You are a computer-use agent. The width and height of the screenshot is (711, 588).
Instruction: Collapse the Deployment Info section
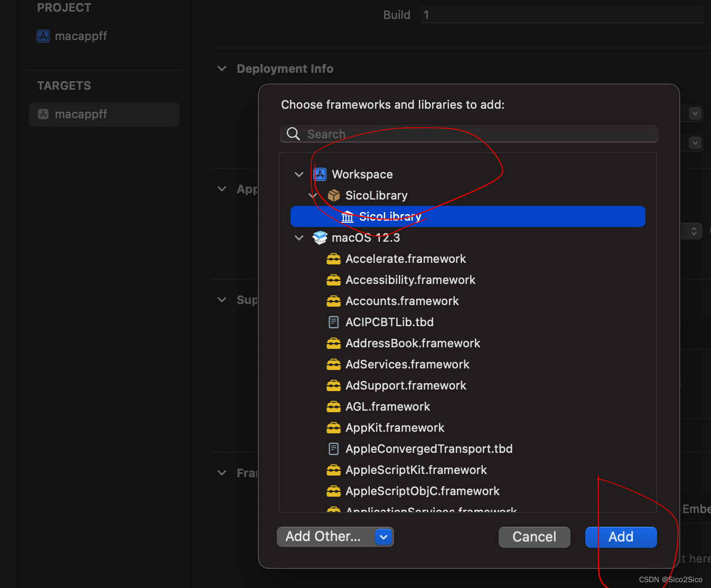coord(222,69)
